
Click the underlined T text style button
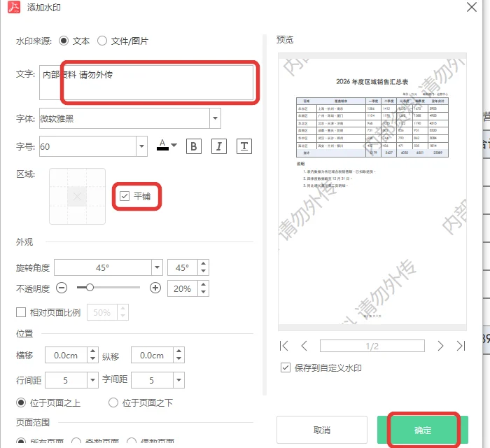244,146
